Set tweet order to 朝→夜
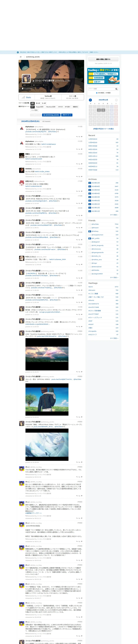 38,103
